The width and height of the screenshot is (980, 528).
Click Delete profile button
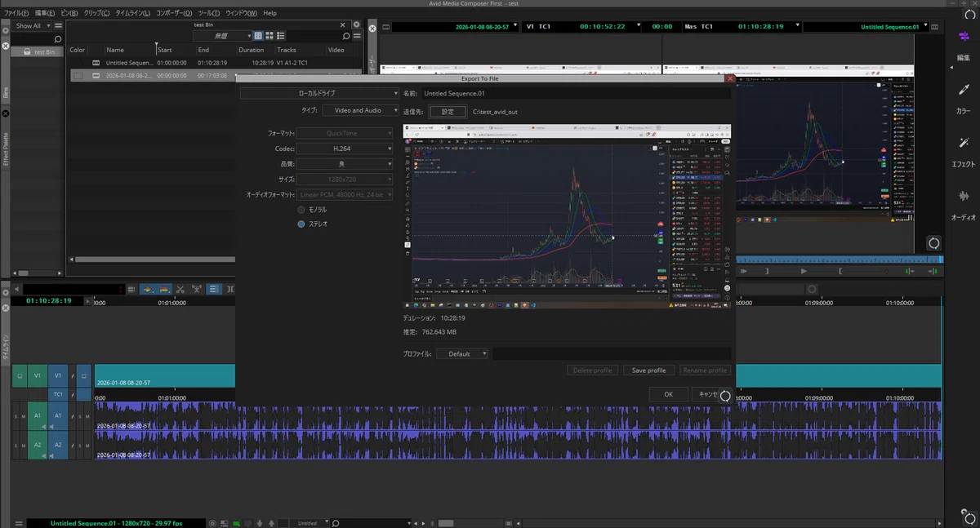click(593, 370)
